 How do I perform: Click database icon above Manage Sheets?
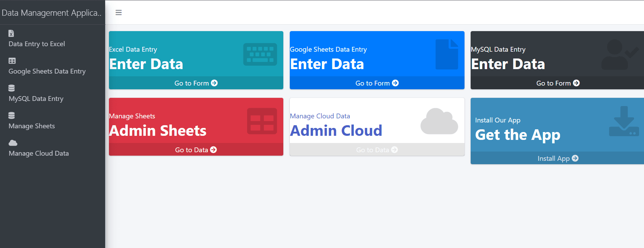pyautogui.click(x=12, y=115)
